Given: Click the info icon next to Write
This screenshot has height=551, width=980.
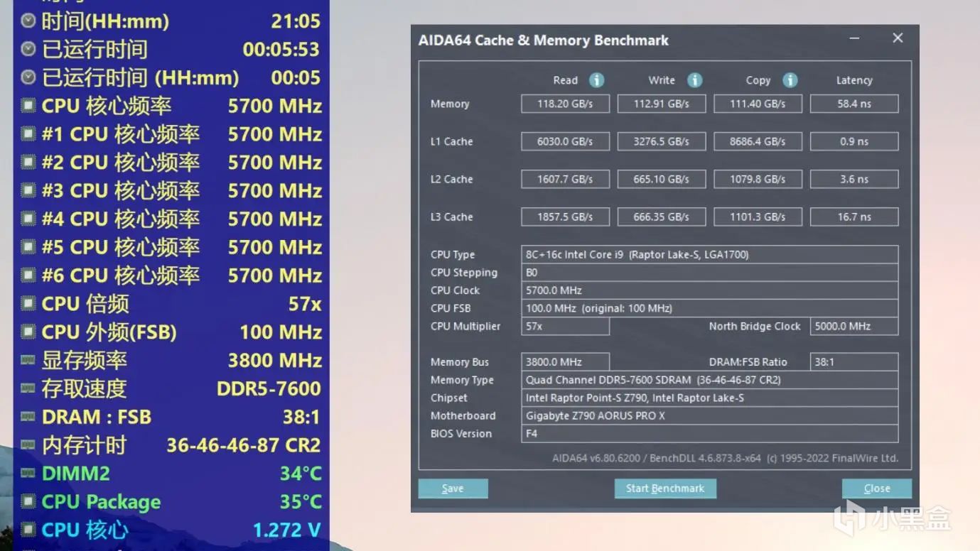Looking at the screenshot, I should [x=694, y=80].
